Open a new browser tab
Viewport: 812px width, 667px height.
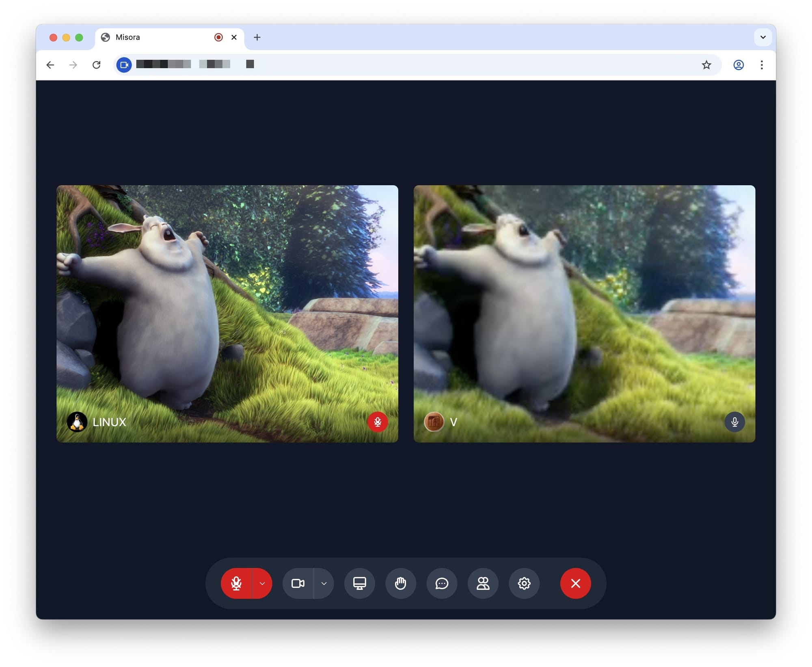coord(257,37)
